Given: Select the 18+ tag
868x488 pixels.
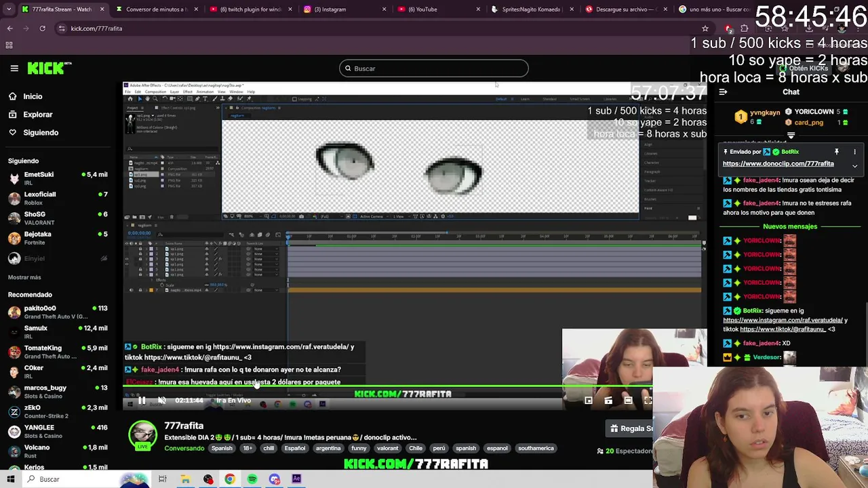Looking at the screenshot, I should [x=248, y=448].
